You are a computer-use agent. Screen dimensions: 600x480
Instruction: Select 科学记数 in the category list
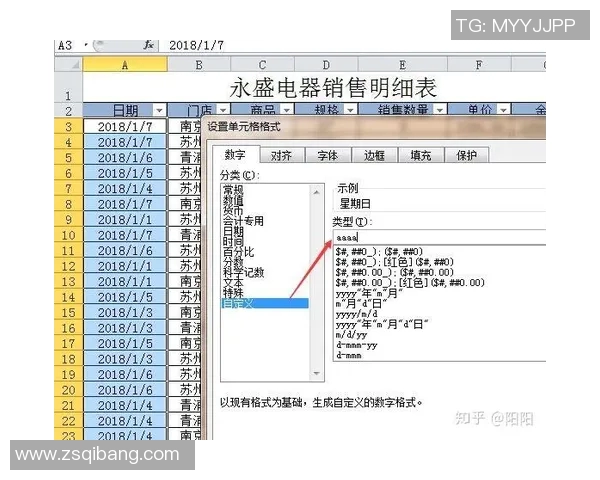point(243,273)
